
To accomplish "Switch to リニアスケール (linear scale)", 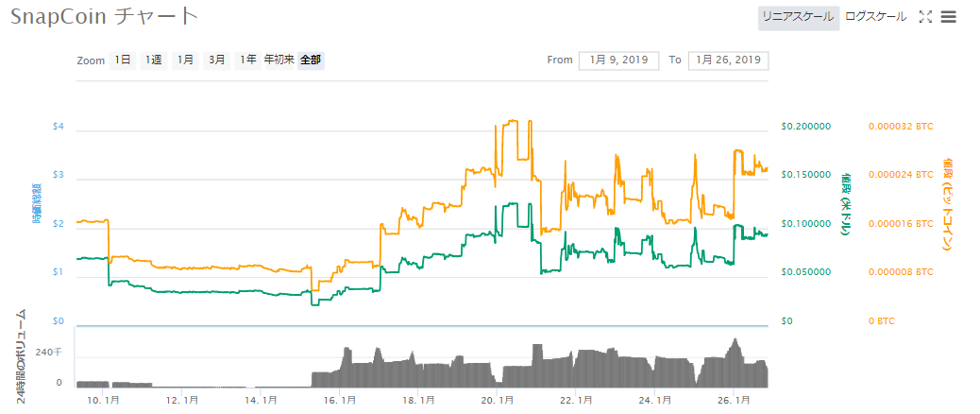I will 798,17.
